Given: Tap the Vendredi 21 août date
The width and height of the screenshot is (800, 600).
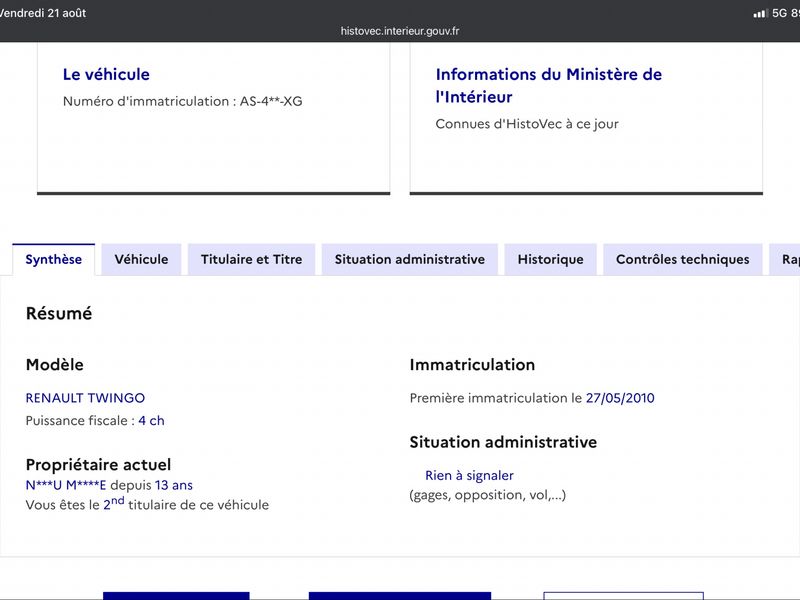Looking at the screenshot, I should click(x=43, y=13).
